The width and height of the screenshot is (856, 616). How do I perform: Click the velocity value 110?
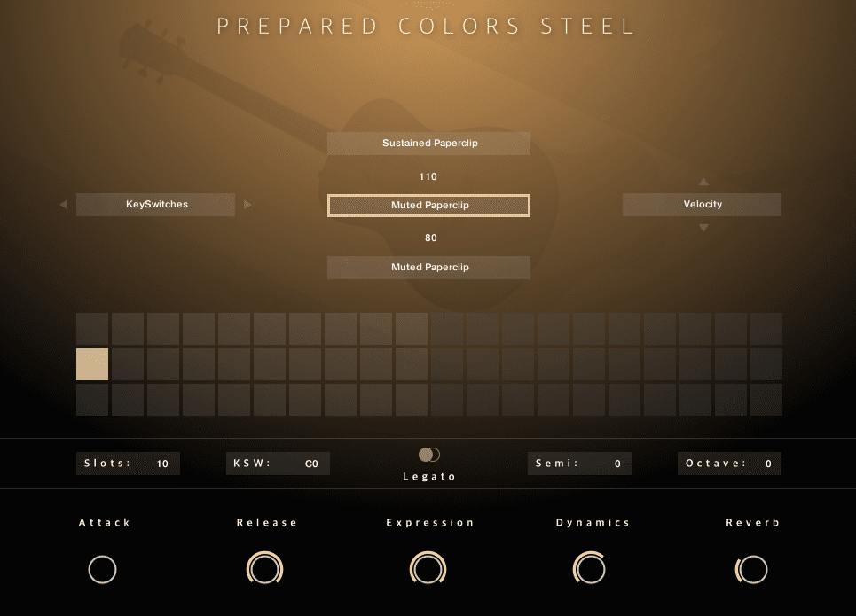[428, 177]
